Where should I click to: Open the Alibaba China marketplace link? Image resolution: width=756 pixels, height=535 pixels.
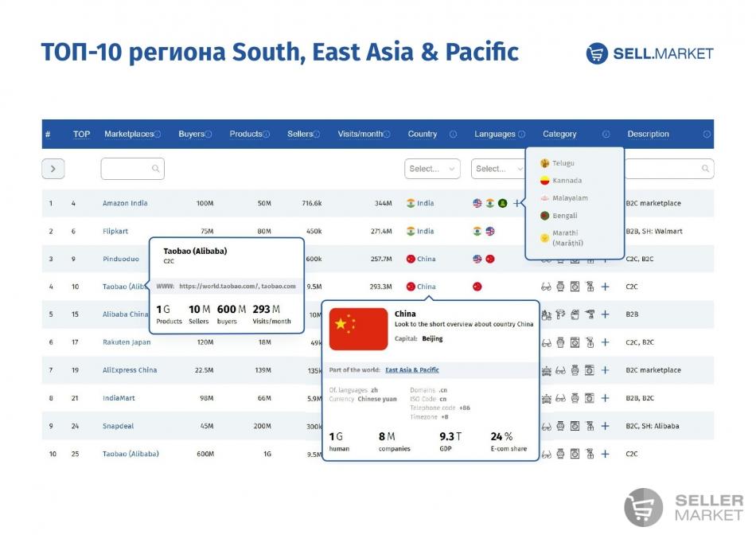[125, 314]
